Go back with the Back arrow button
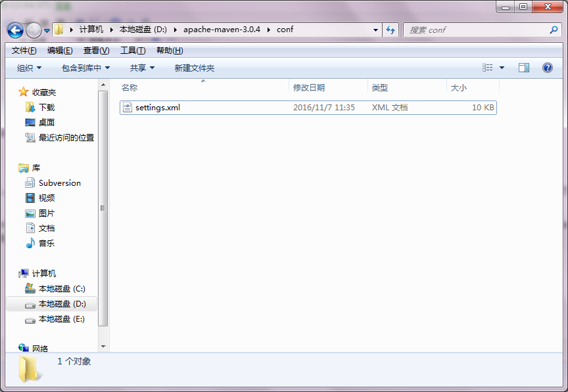This screenshot has width=568, height=392. [x=15, y=30]
